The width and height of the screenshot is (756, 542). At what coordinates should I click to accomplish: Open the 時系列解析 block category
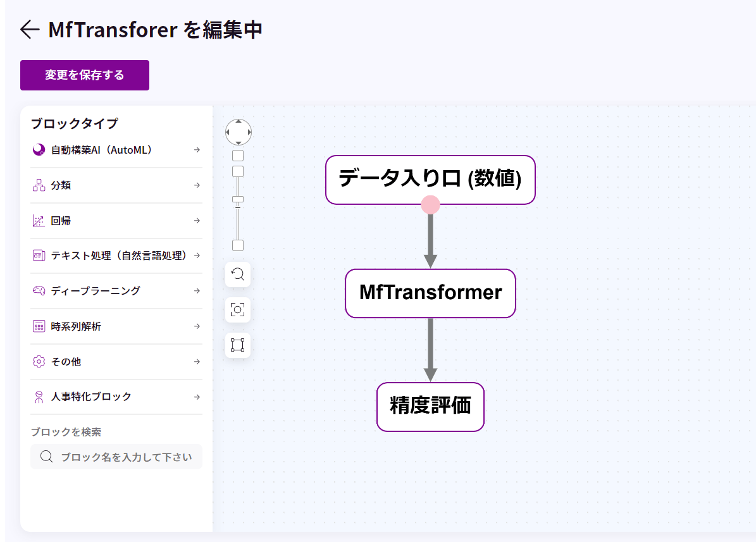[76, 326]
